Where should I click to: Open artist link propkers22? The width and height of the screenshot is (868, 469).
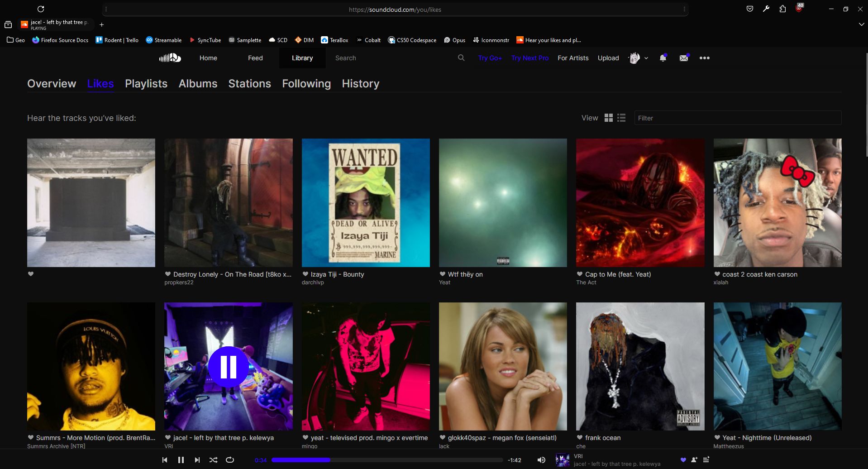point(179,282)
